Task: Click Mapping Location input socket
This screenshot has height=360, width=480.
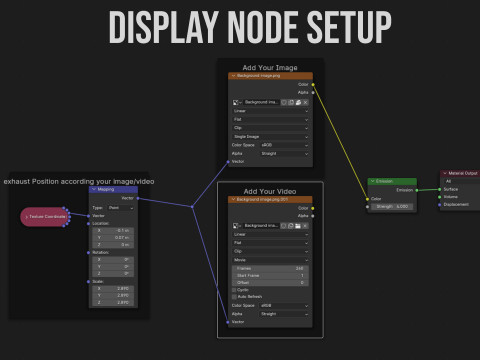Action: [88, 223]
